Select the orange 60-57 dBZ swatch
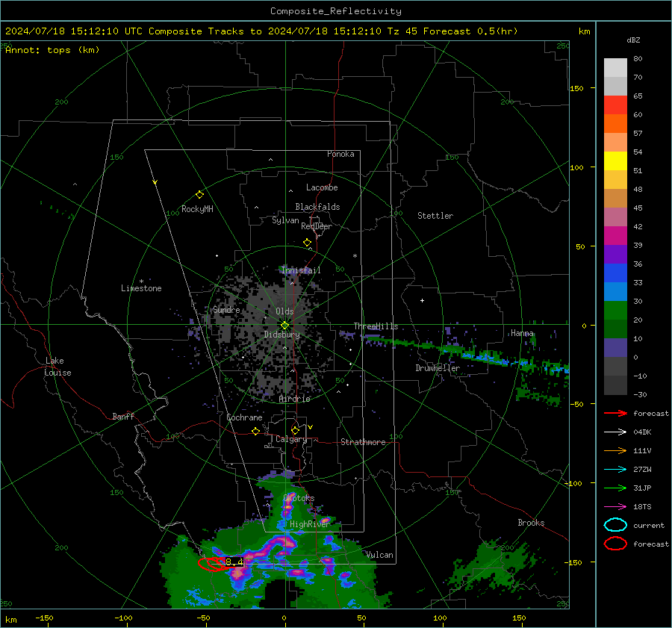 [x=615, y=124]
